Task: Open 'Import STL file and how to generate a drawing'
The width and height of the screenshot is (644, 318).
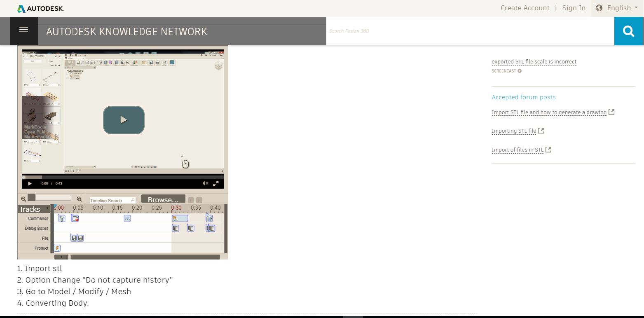Action: pyautogui.click(x=549, y=112)
